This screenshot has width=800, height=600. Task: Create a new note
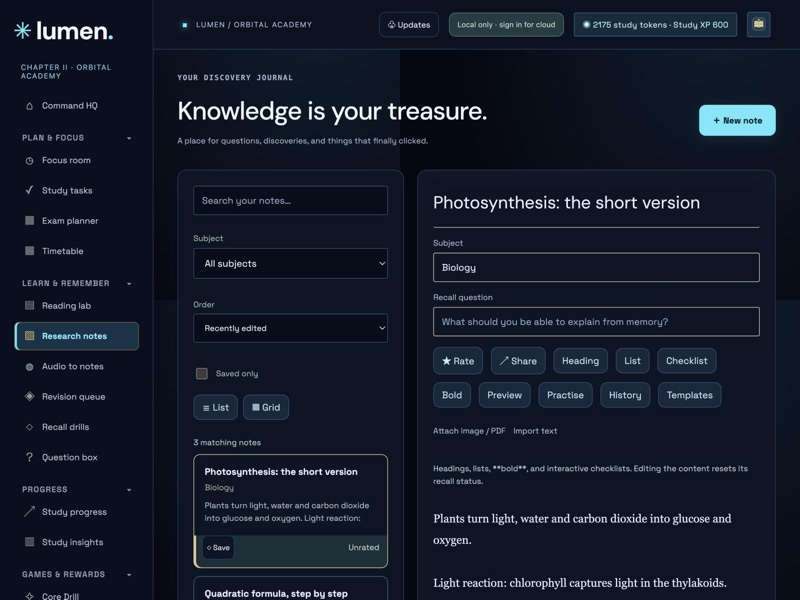coord(737,120)
